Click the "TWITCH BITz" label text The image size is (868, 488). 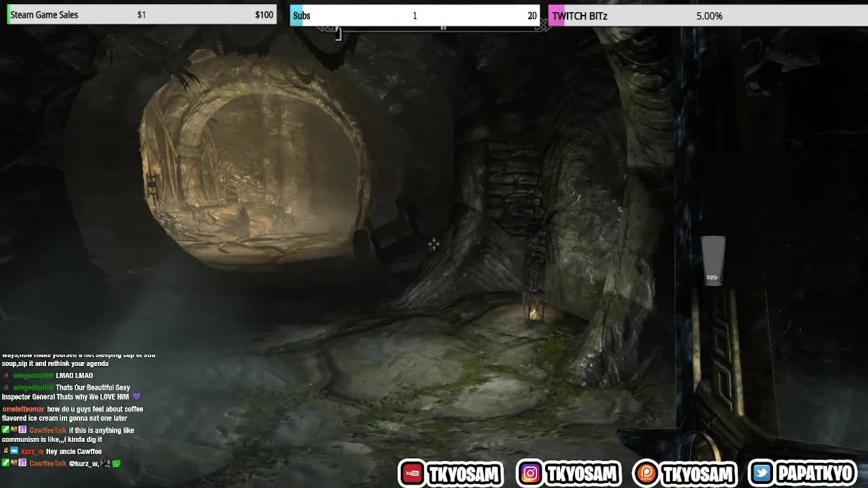580,16
